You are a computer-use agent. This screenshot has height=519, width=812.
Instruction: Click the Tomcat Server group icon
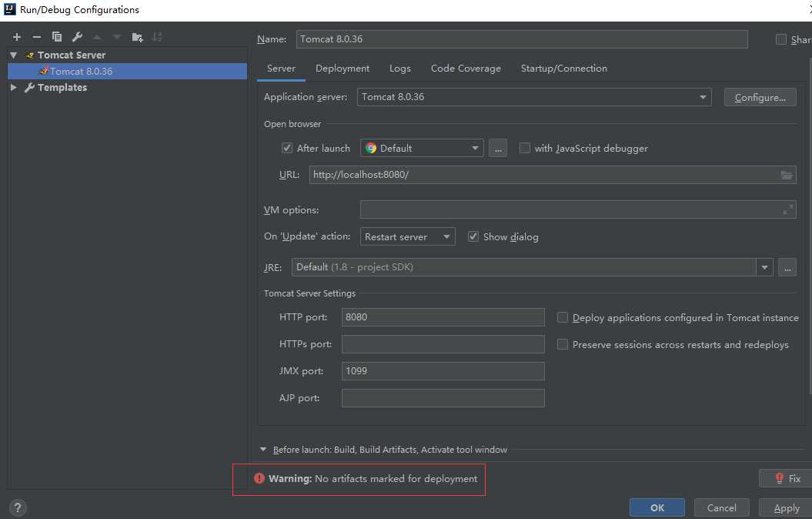30,55
